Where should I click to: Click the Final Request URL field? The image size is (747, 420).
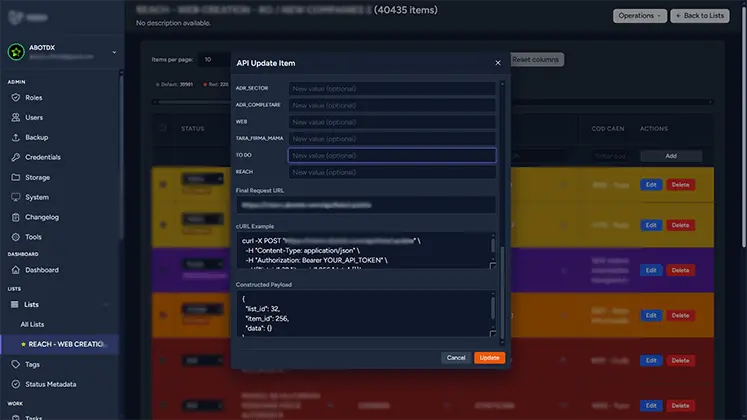(366, 205)
